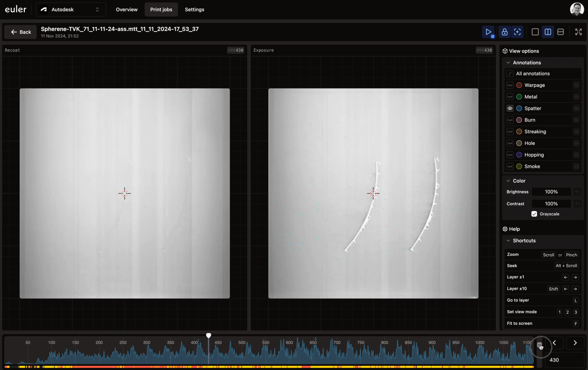The width and height of the screenshot is (588, 370).
Task: Go to the next layer with right arrow
Action: (575, 343)
